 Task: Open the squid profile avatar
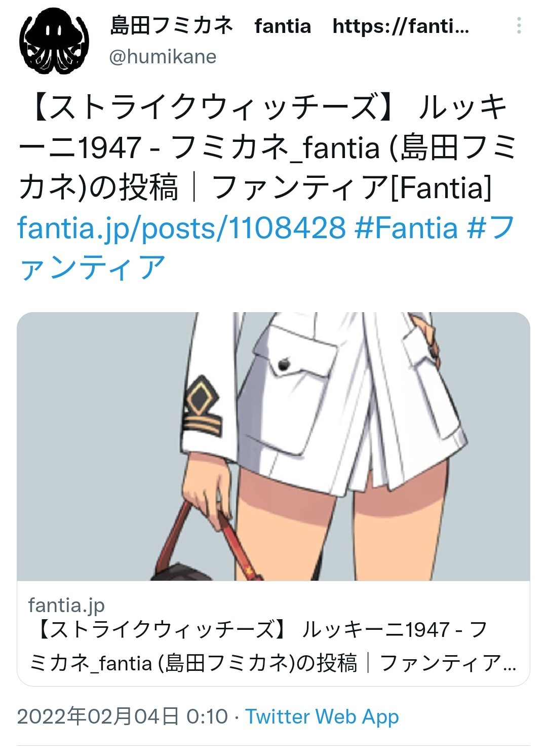click(54, 41)
